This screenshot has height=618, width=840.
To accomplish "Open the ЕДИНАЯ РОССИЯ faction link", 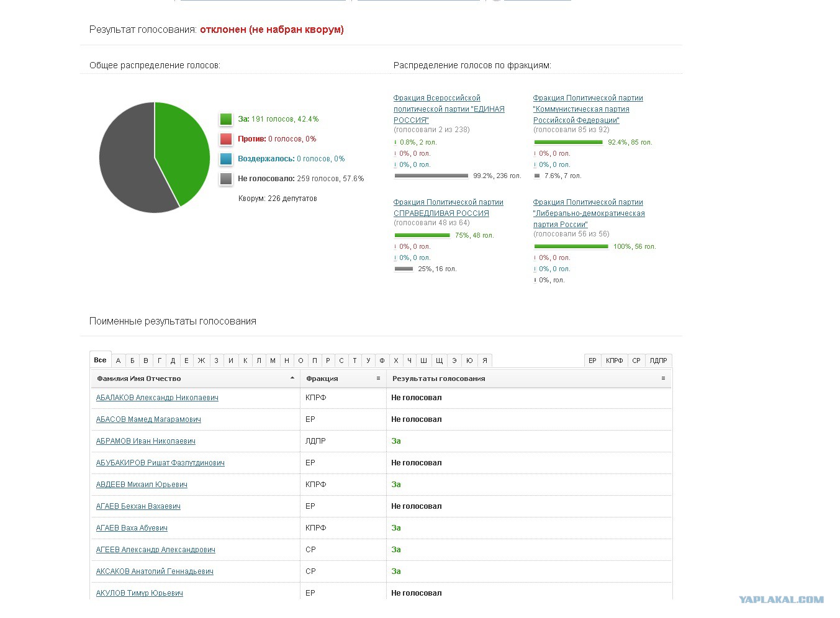I will coord(448,109).
